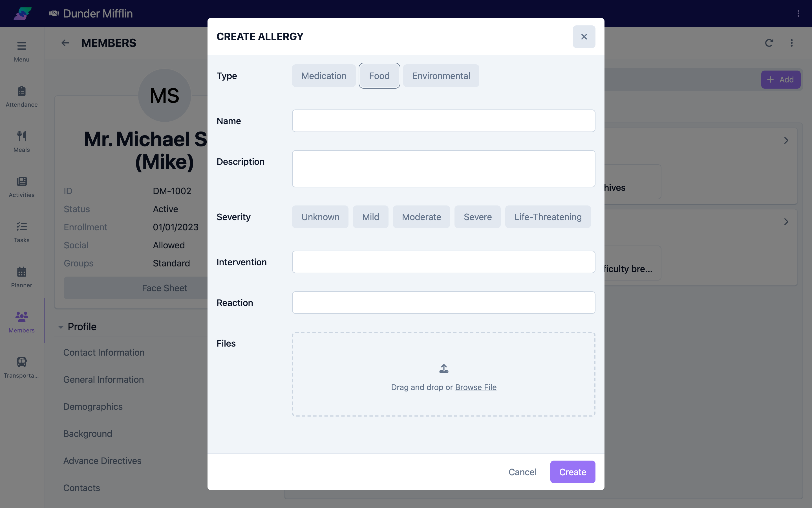Open Contacts profile item
Screen dimensions: 812x508
tap(81, 488)
